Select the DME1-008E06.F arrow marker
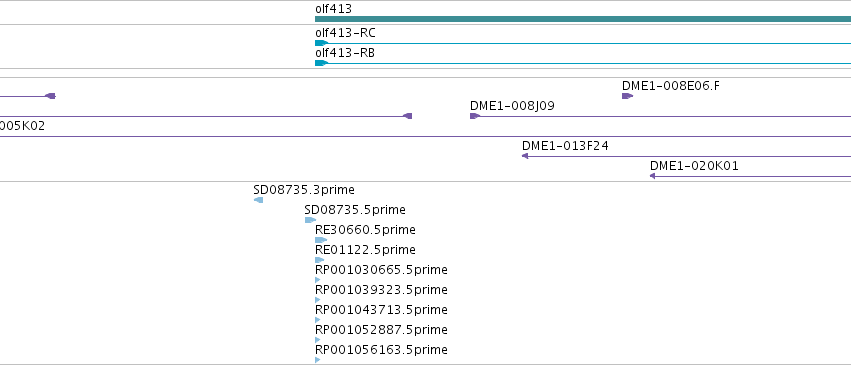851x365 pixels. click(x=627, y=96)
